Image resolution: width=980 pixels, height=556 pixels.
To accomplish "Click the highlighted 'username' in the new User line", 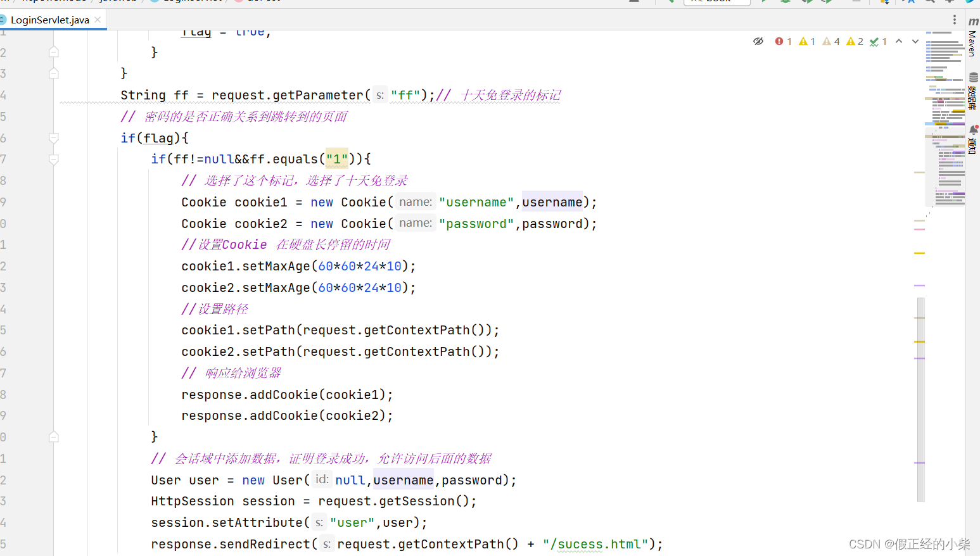I will click(x=404, y=480).
